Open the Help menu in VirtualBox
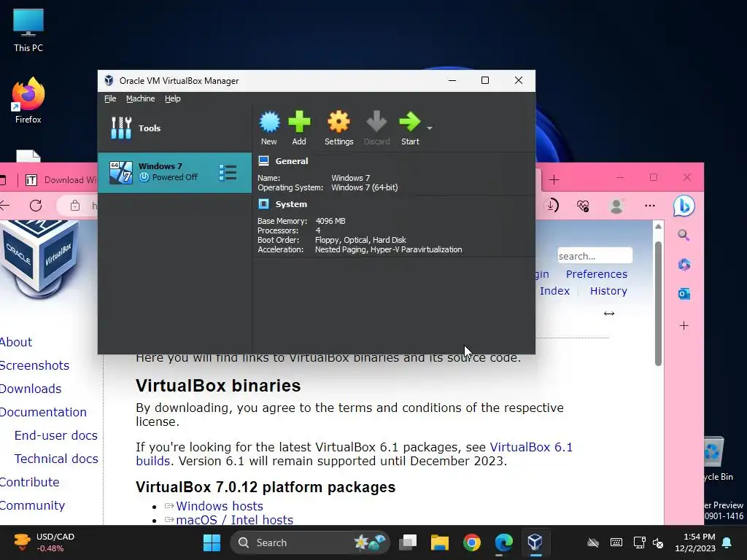This screenshot has height=560, width=747. click(x=172, y=98)
